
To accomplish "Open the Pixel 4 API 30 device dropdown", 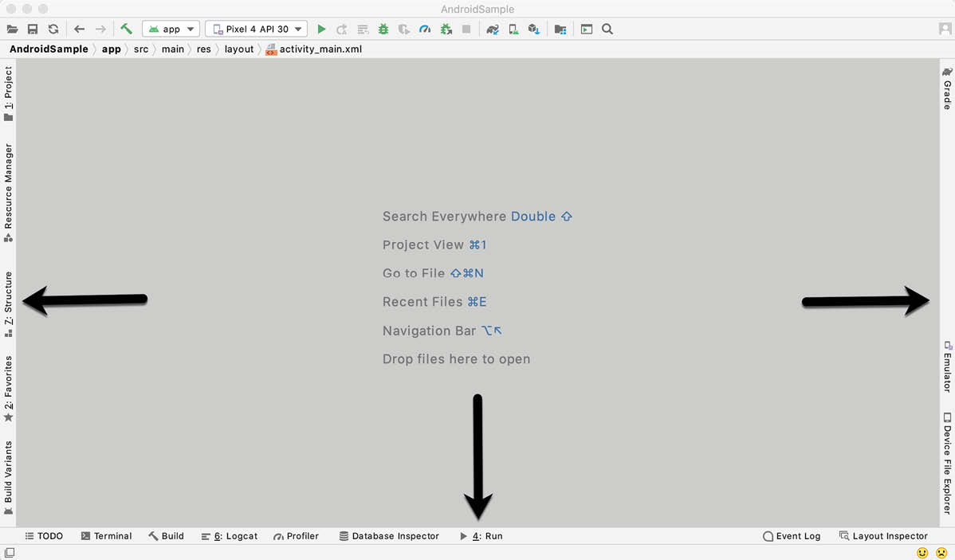I will (257, 29).
